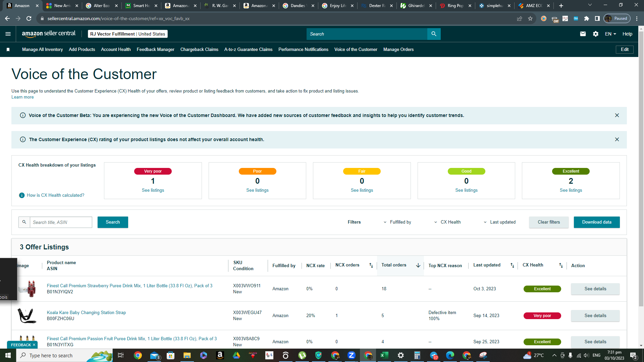
Task: Click the Koala Kare strap product thumbnail
Action: click(27, 316)
